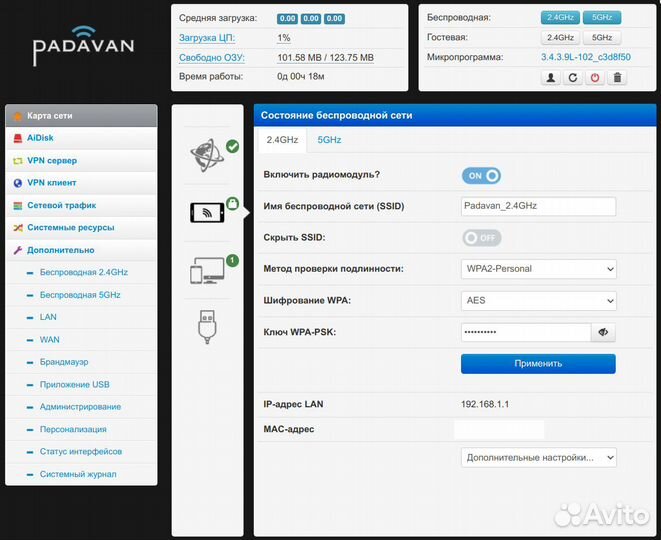Open Системные ресурсы menu item
The height and width of the screenshot is (540, 661).
point(81,228)
